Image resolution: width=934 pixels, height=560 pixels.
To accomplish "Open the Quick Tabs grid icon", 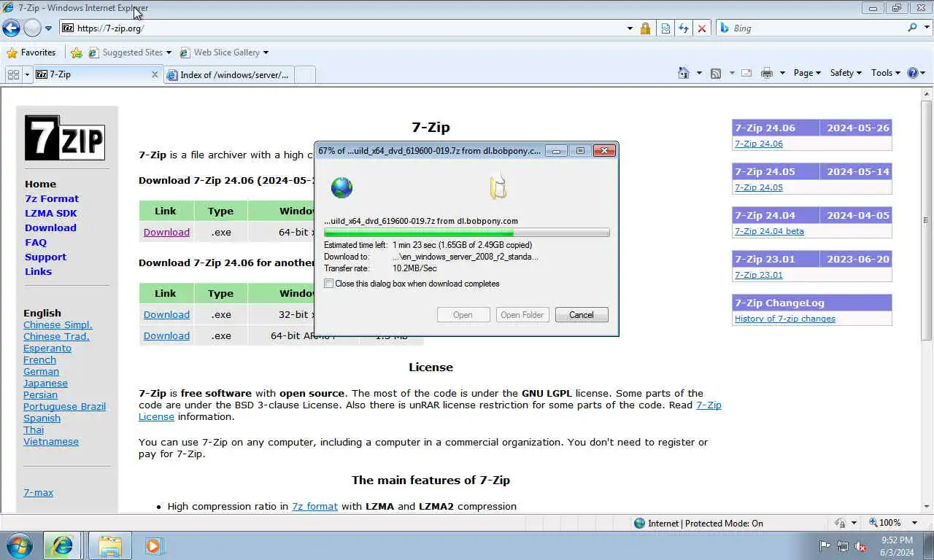I will click(x=13, y=74).
